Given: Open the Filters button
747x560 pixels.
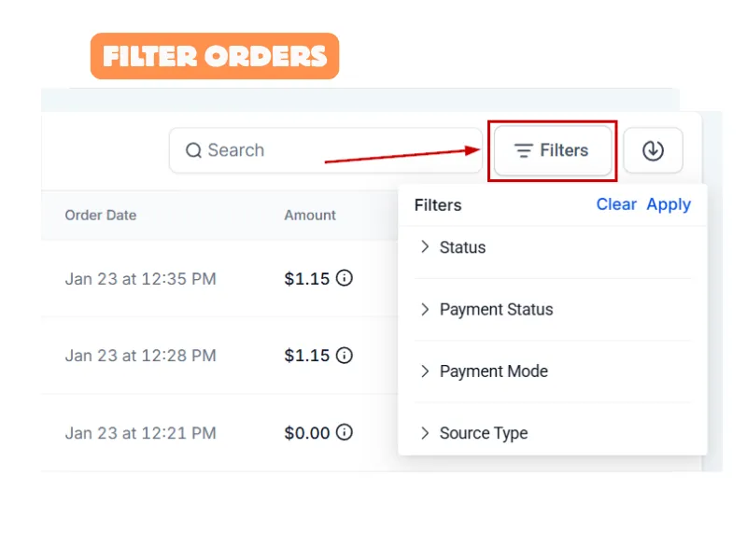Looking at the screenshot, I should coord(553,150).
